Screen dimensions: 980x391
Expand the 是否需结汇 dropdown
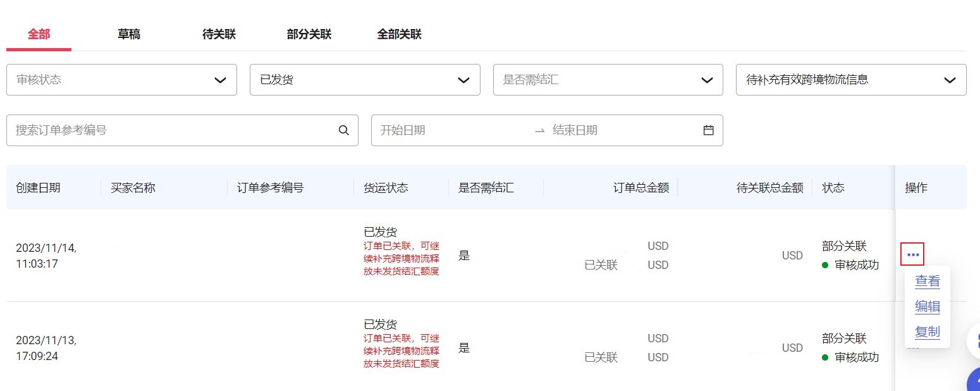(x=608, y=80)
